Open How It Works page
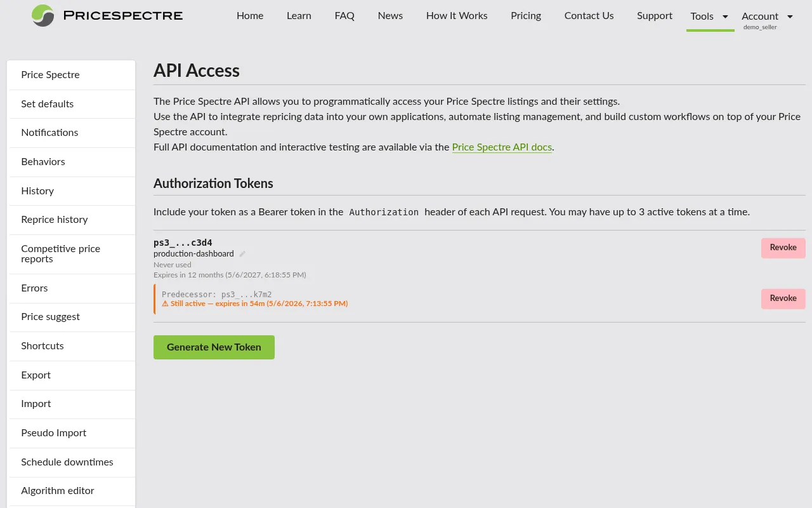This screenshot has height=508, width=812. pyautogui.click(x=457, y=16)
